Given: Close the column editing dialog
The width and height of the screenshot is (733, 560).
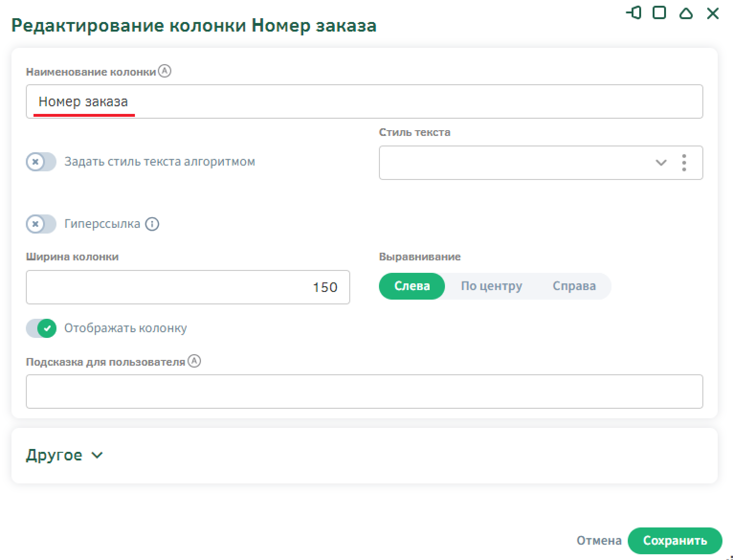Looking at the screenshot, I should pyautogui.click(x=712, y=13).
